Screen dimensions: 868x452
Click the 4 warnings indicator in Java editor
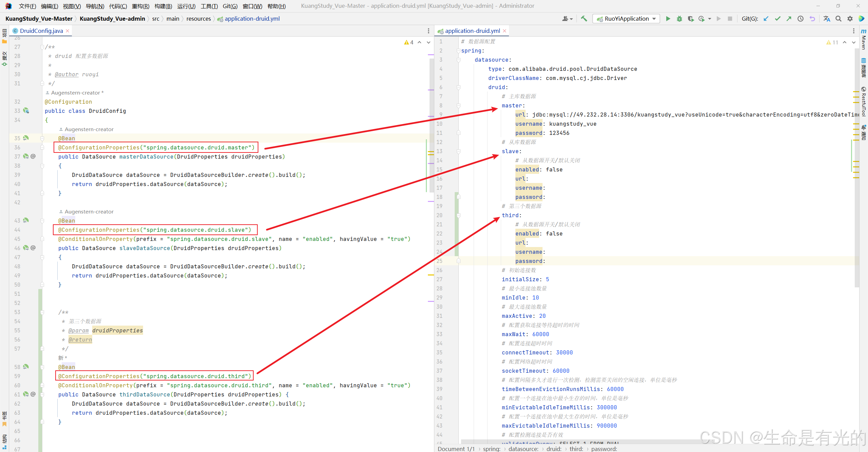[409, 42]
